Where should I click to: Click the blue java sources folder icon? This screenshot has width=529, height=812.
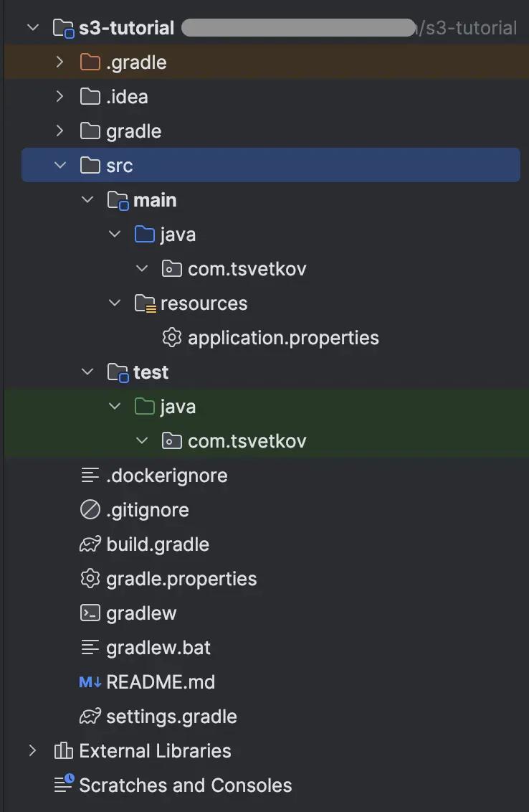[144, 234]
